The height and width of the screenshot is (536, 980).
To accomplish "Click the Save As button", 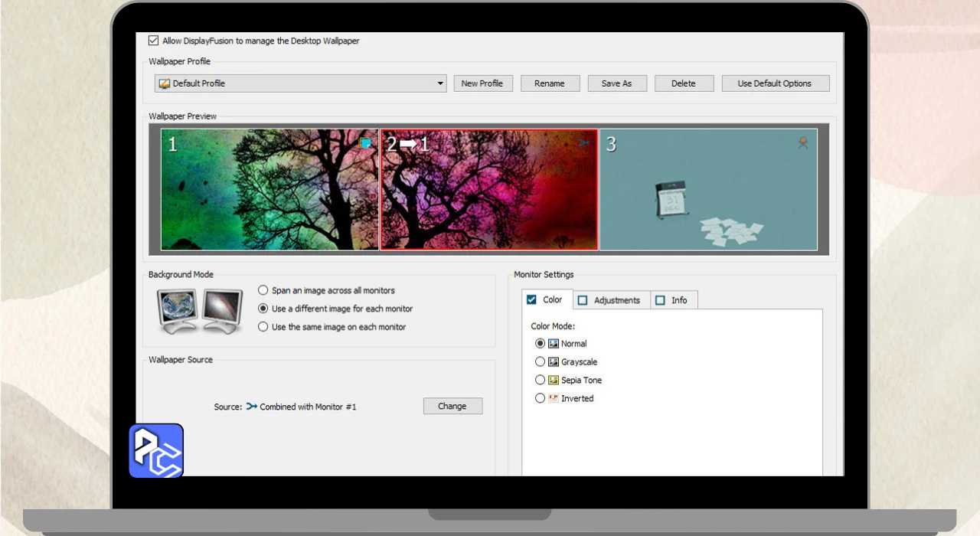I will tap(617, 83).
